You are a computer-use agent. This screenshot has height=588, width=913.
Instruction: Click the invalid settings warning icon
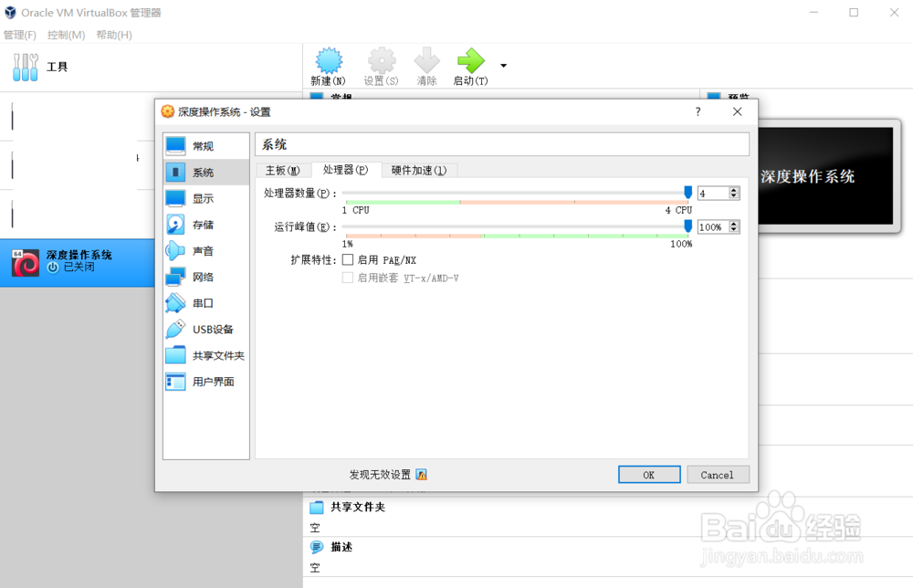pos(422,475)
